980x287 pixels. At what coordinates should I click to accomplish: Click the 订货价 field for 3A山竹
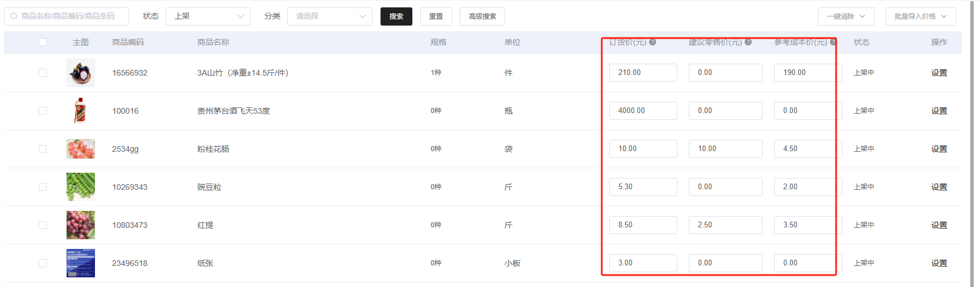point(643,73)
